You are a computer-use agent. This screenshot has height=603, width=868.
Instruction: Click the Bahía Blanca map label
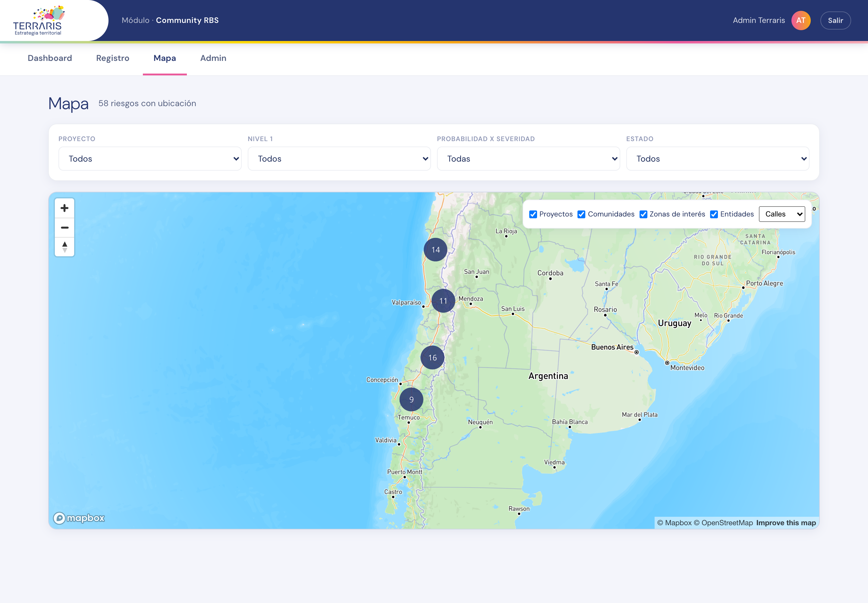[x=570, y=422]
